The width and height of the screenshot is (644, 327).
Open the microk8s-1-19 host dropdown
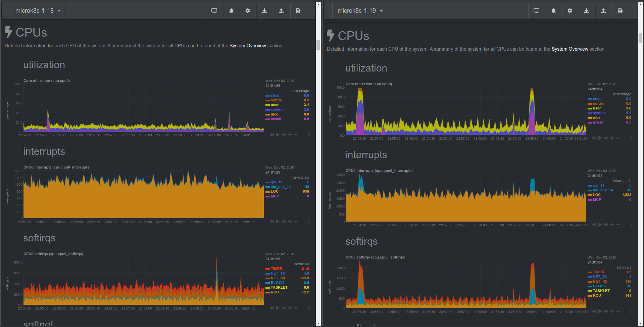coord(360,10)
